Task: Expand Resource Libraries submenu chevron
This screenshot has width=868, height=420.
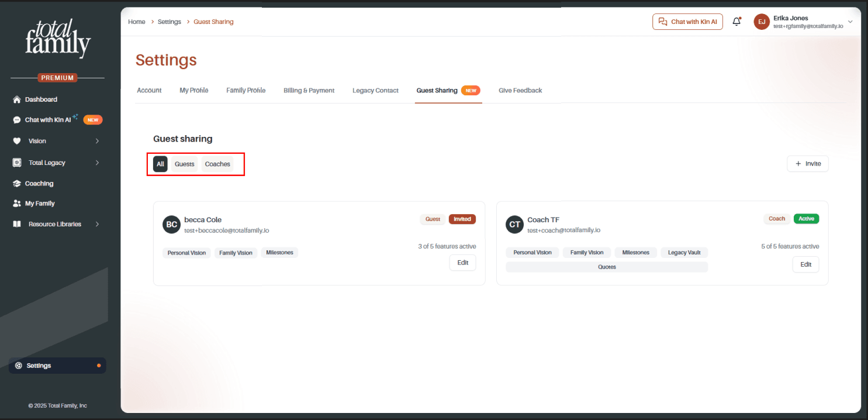Action: click(x=97, y=224)
